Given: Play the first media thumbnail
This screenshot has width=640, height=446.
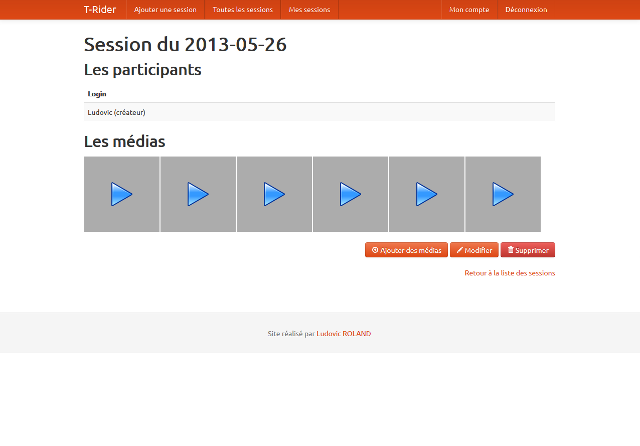Looking at the screenshot, I should click(121, 194).
